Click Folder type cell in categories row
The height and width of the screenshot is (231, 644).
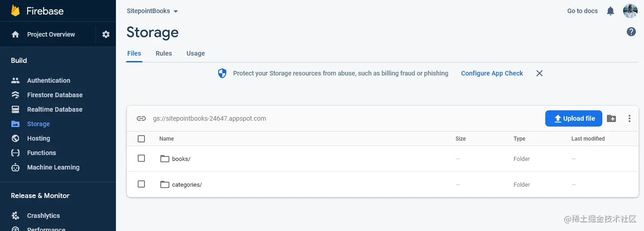522,184
